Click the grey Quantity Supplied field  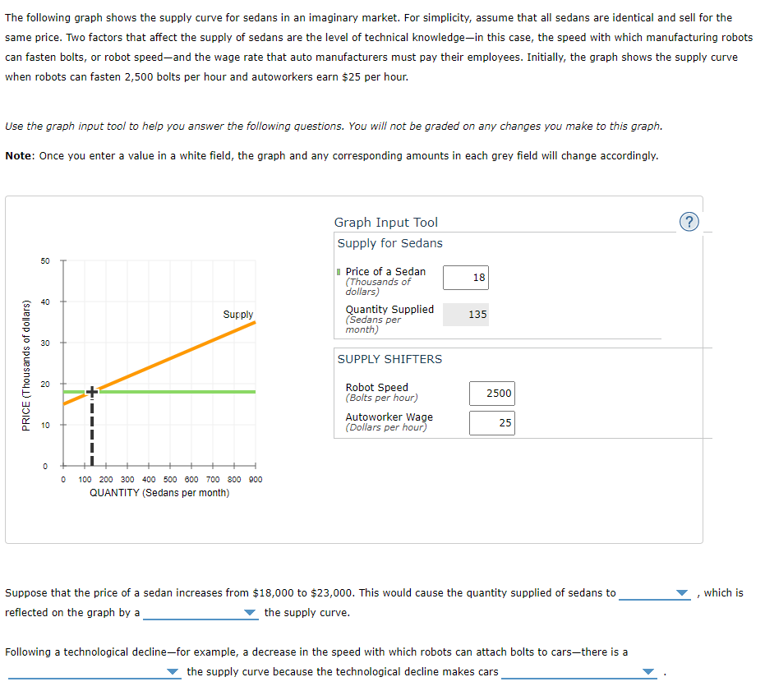466,315
